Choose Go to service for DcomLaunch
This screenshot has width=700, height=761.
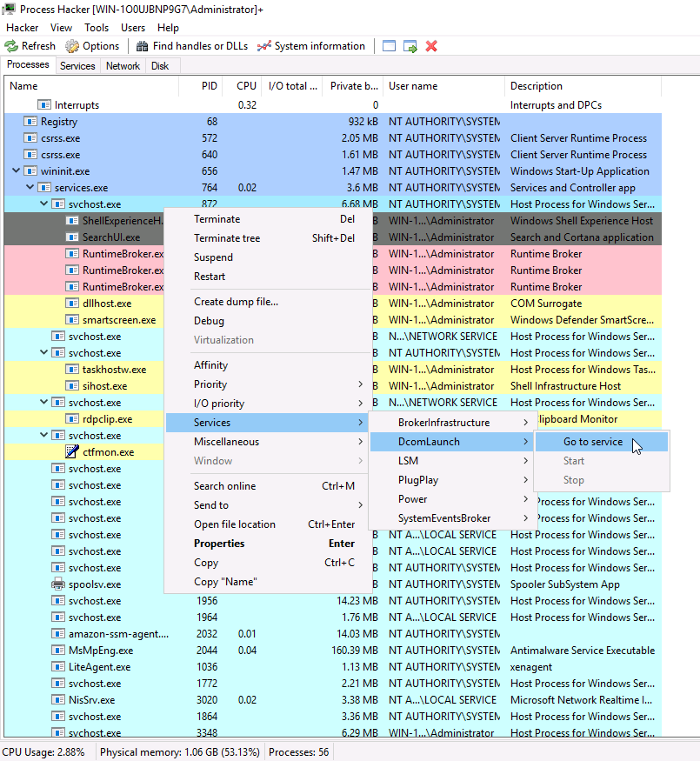tap(602, 442)
